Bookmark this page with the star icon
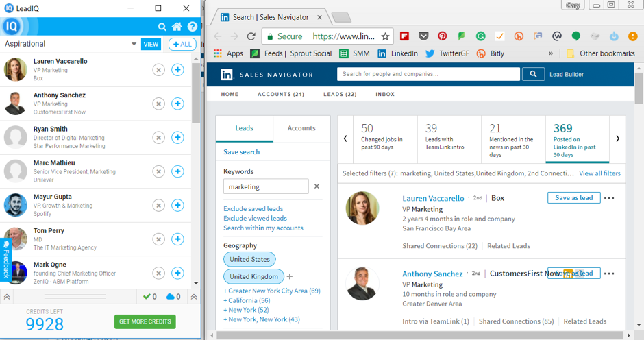644x340 pixels. 385,36
